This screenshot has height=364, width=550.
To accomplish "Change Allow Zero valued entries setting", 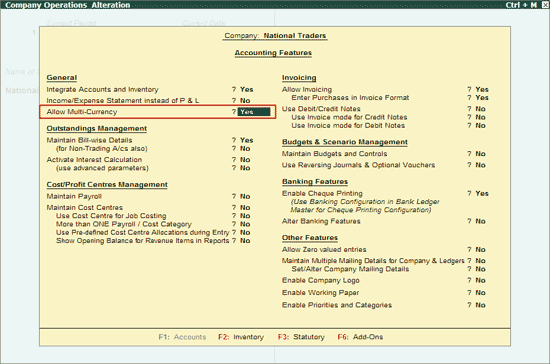I will pyautogui.click(x=480, y=250).
